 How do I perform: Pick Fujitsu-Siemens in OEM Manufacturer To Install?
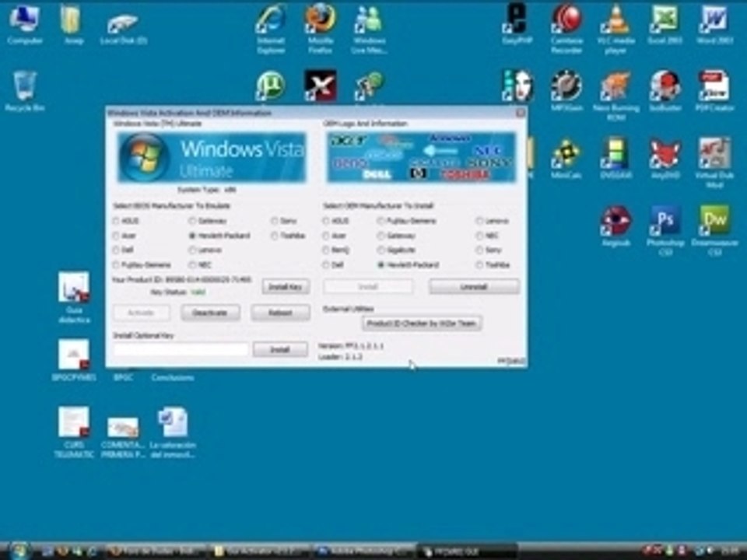[x=381, y=221]
